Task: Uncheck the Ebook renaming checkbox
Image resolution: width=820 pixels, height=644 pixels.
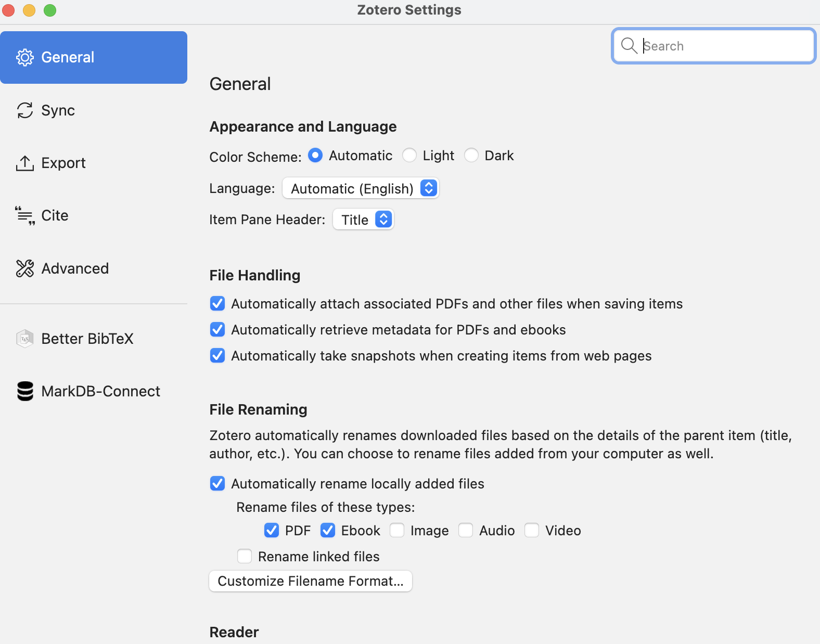Action: pos(328,531)
